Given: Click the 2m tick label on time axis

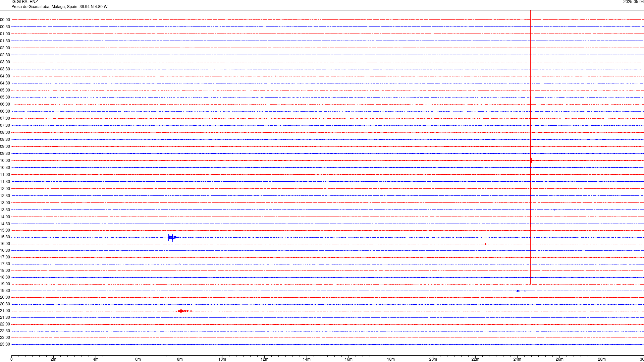Looking at the screenshot, I should [x=54, y=359].
